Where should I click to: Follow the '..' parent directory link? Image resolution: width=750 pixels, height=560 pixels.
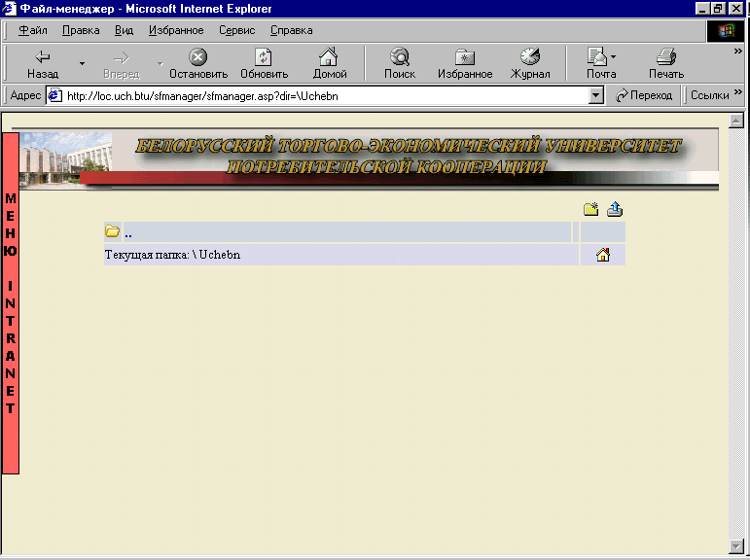pos(127,234)
